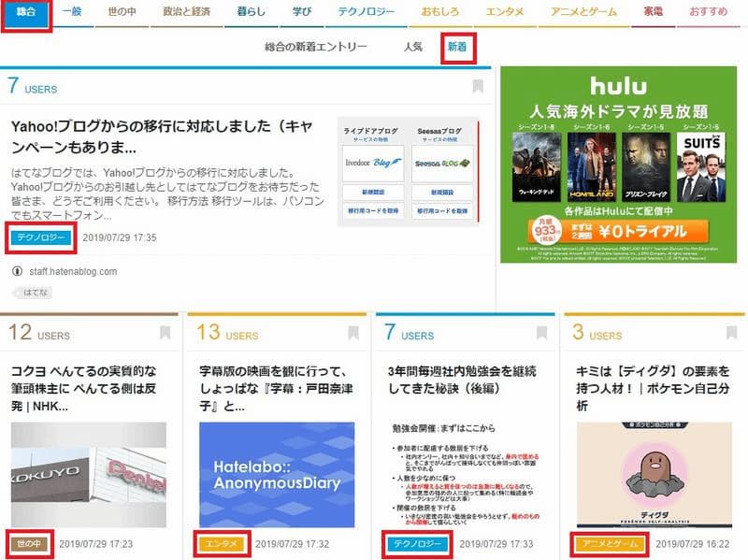The image size is (748, 560).
Task: Click the HOMELAND poster in Hulu ad
Action: click(x=592, y=167)
